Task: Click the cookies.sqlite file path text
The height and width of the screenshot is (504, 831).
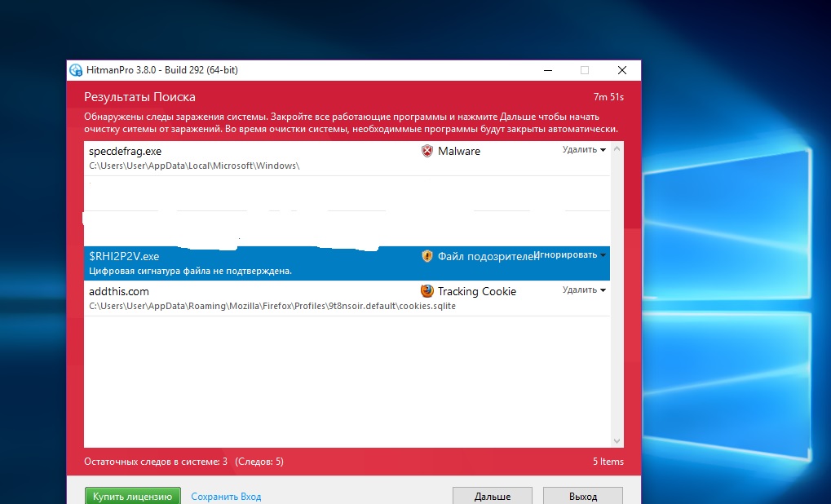Action: tap(272, 306)
